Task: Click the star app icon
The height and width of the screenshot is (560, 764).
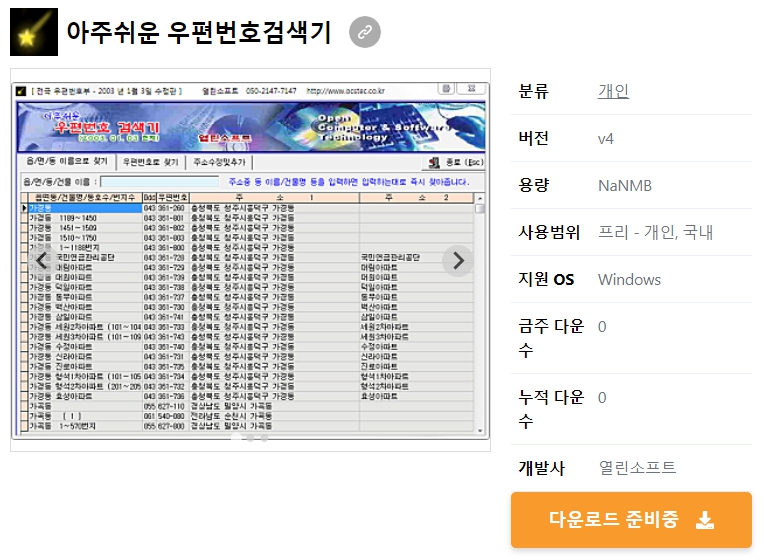Action: [34, 32]
